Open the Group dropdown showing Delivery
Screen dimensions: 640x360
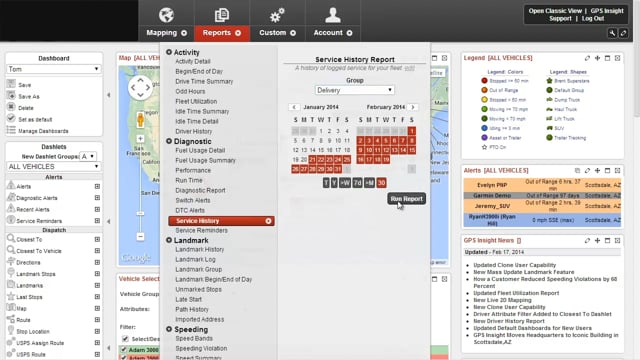click(354, 90)
